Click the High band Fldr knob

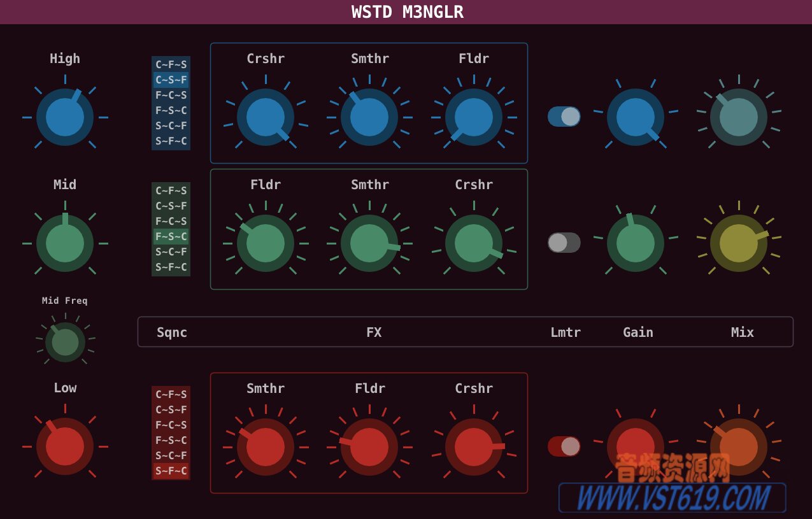pyautogui.click(x=474, y=117)
